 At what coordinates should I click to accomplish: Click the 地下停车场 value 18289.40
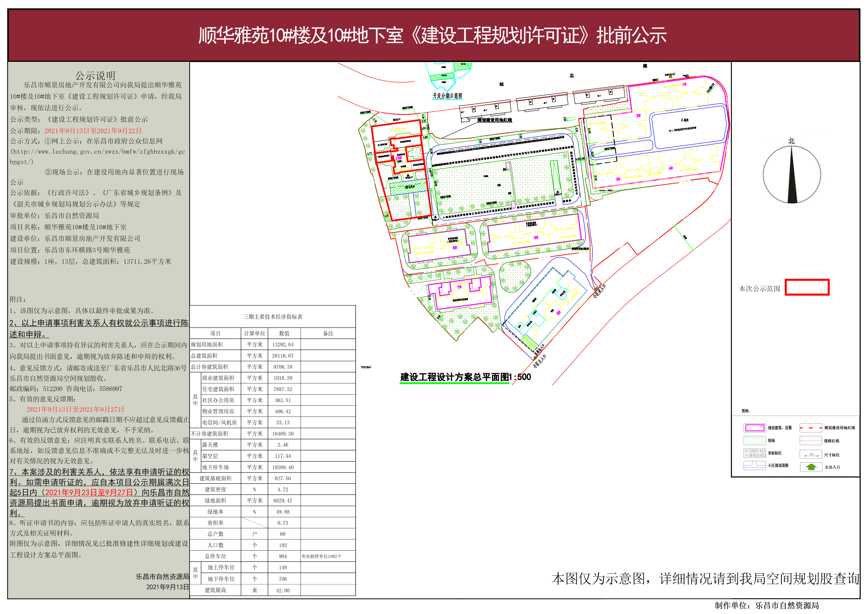[283, 467]
